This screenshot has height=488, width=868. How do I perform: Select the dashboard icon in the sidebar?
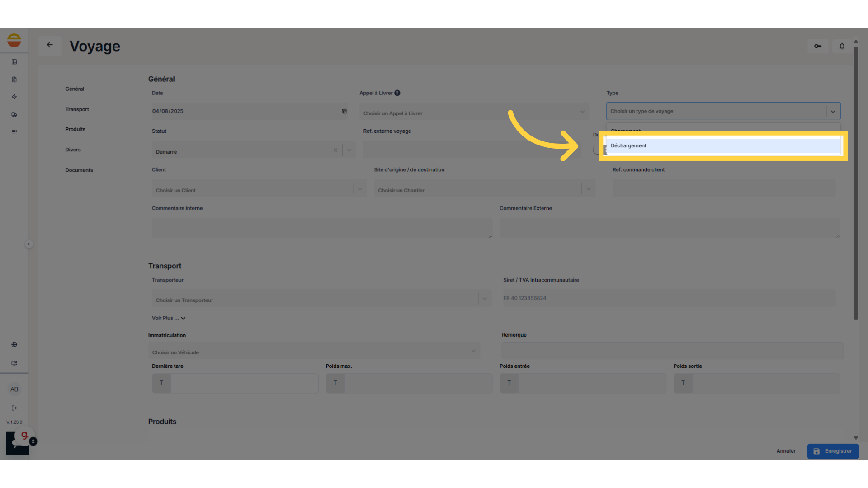pos(14,61)
